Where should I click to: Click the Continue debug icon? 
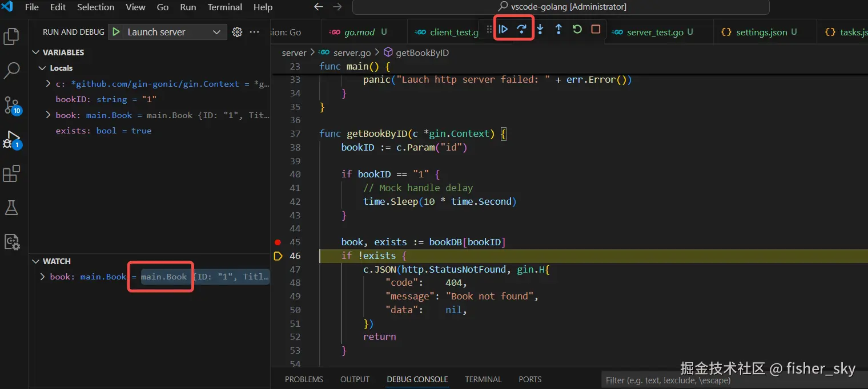(503, 28)
